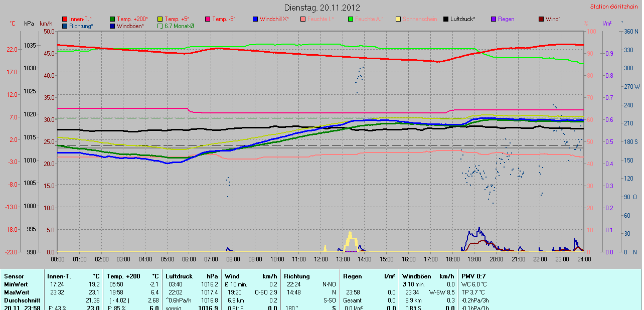Enable the 6.7 Monat-Ø checkbox

[160, 26]
